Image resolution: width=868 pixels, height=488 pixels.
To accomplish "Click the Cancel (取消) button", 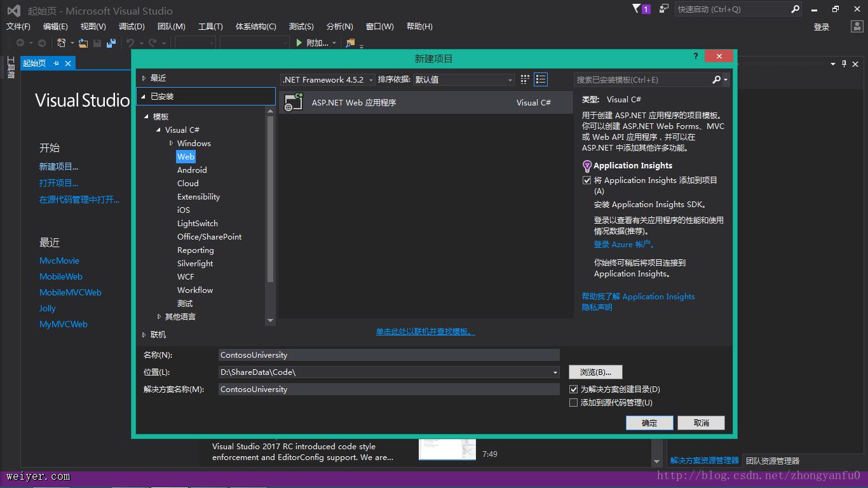I will click(701, 423).
